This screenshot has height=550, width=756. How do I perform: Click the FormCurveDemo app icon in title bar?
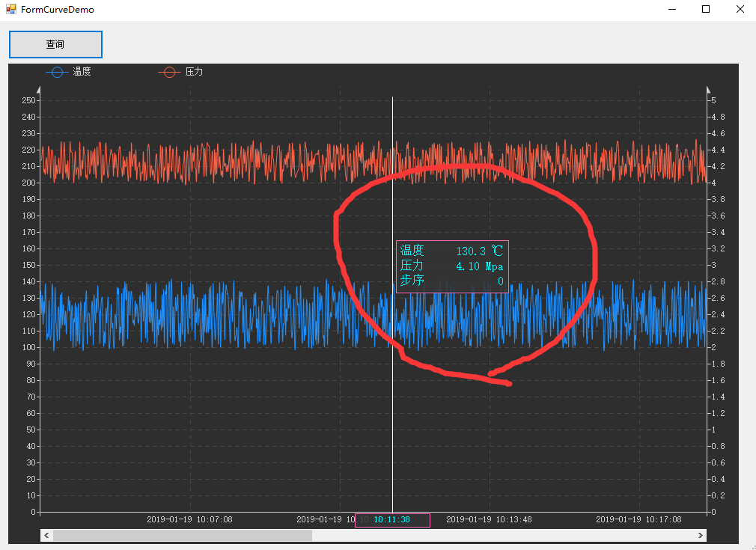coord(10,9)
